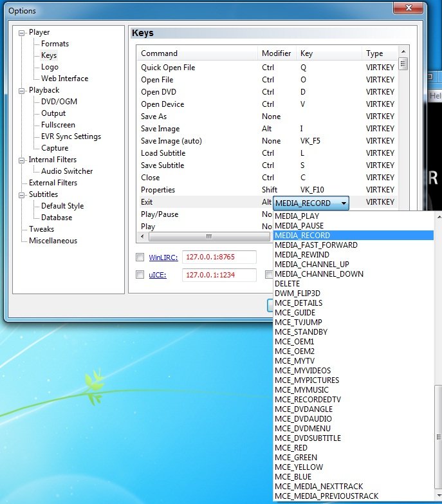Image resolution: width=442 pixels, height=504 pixels.
Task: Collapse the Playback tree node
Action: tap(21, 91)
